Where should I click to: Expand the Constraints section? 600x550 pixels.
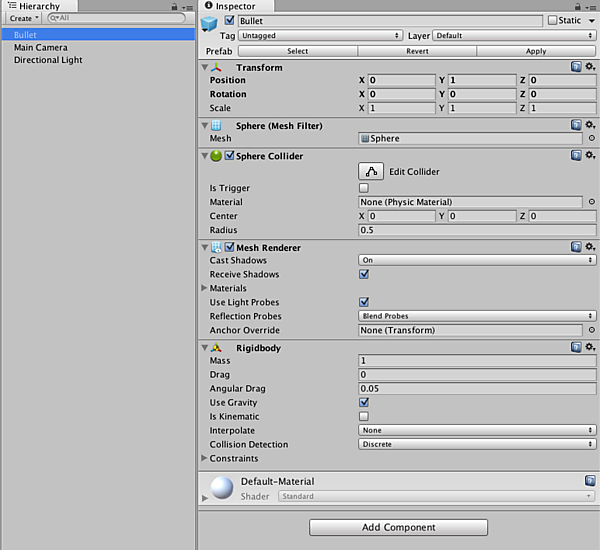pyautogui.click(x=205, y=458)
